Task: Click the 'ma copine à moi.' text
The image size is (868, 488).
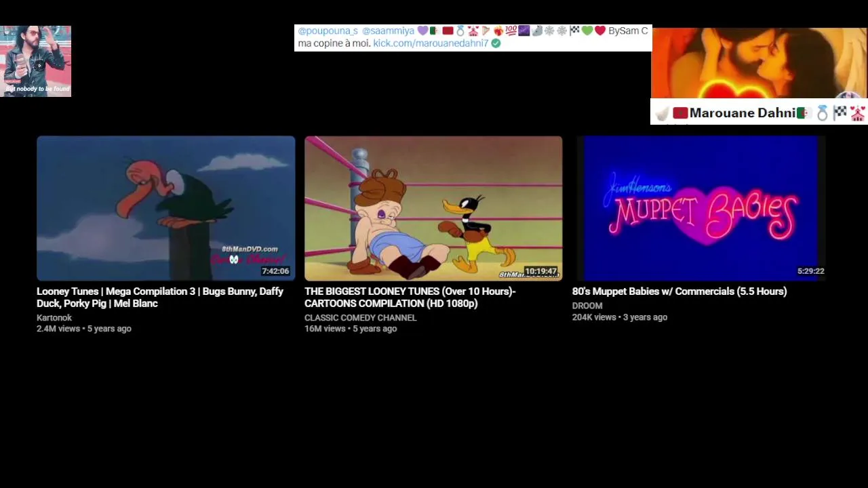Action: coord(334,43)
